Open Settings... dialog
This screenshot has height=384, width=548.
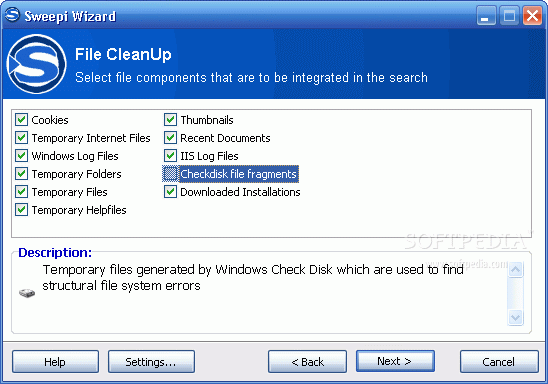151,362
